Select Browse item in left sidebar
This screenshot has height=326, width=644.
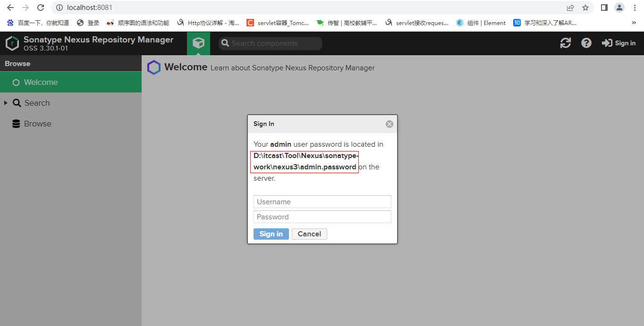click(37, 124)
